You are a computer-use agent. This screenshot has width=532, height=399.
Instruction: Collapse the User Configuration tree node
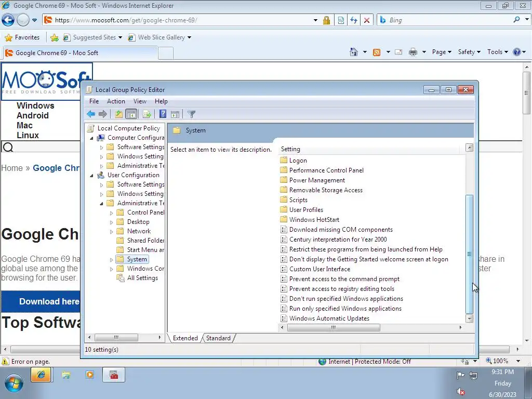point(91,176)
